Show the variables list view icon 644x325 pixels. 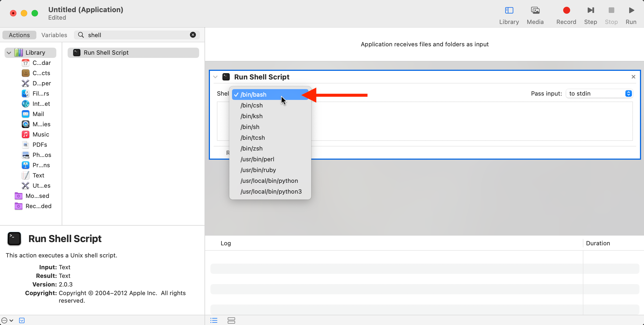click(231, 320)
